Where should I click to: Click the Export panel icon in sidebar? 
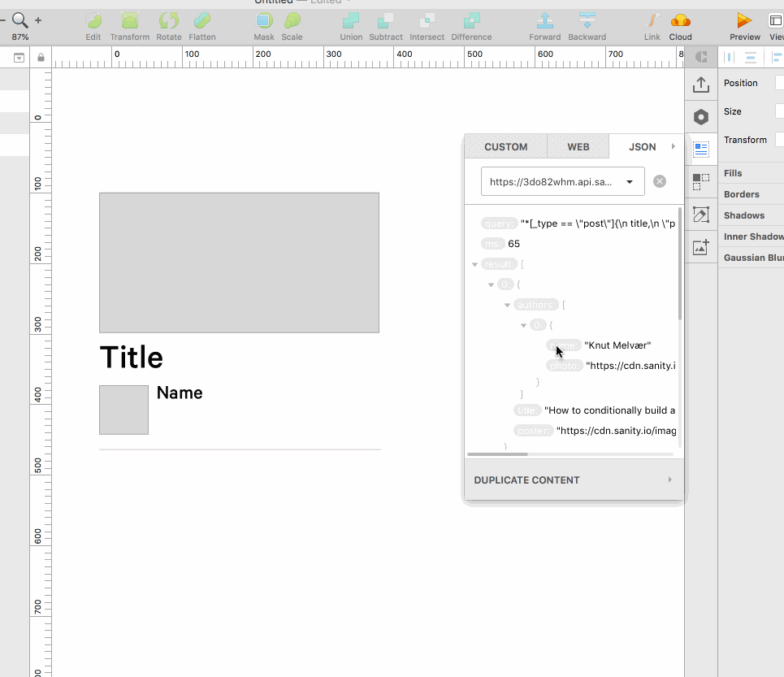click(700, 84)
